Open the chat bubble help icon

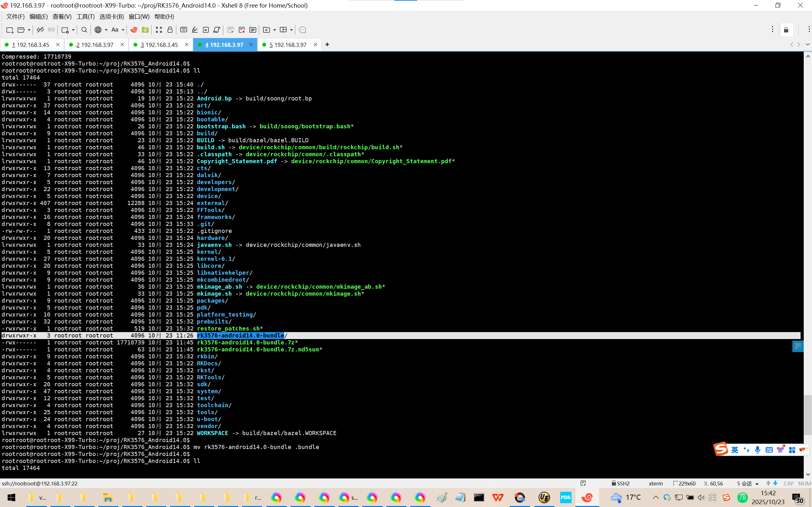click(302, 30)
